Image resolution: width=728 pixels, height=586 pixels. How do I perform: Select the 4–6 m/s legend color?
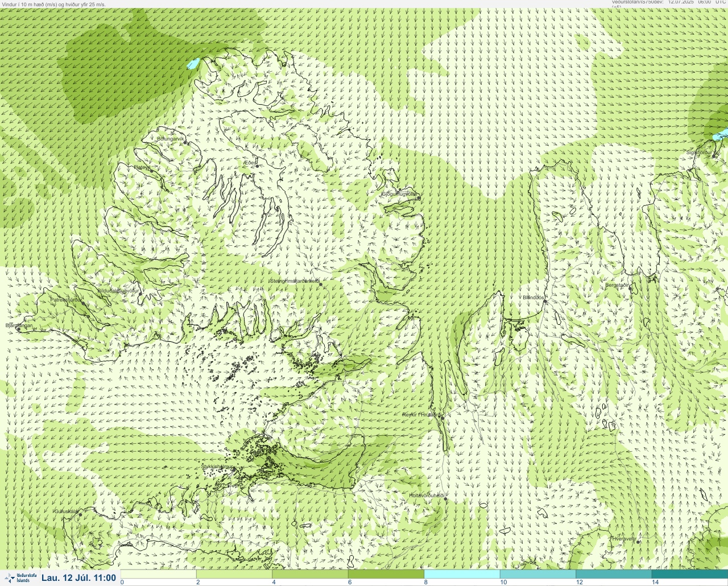click(310, 574)
